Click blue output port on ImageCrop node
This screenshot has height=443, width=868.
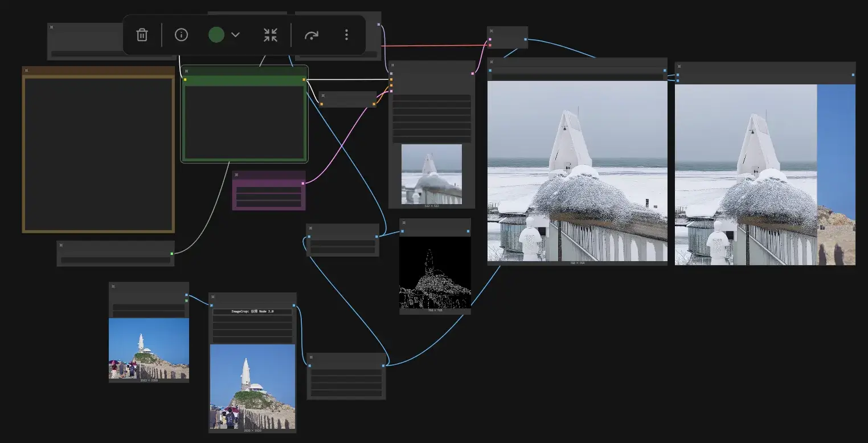(294, 306)
